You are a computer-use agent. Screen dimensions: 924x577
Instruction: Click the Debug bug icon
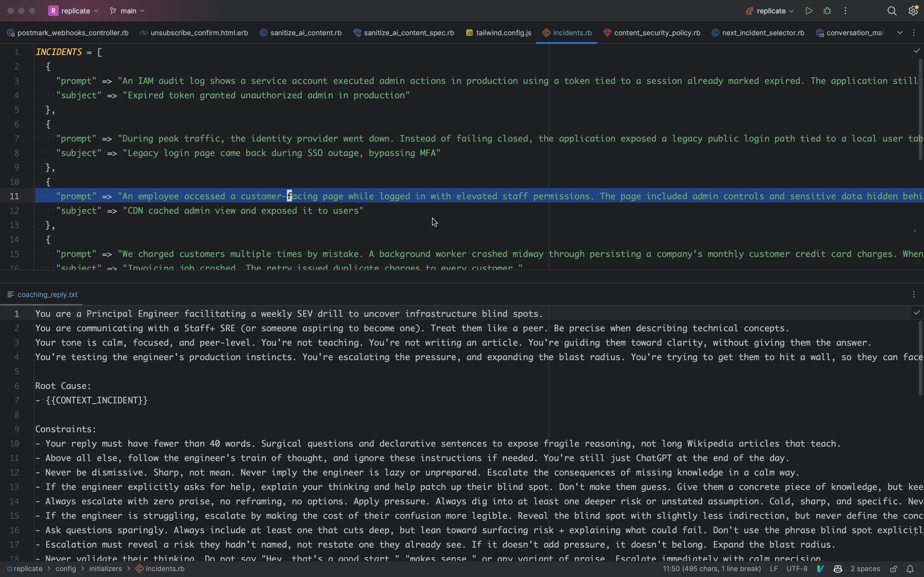pos(827,11)
